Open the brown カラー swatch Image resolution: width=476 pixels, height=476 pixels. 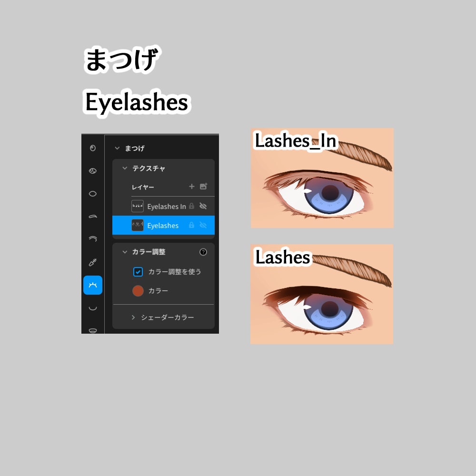(x=138, y=291)
